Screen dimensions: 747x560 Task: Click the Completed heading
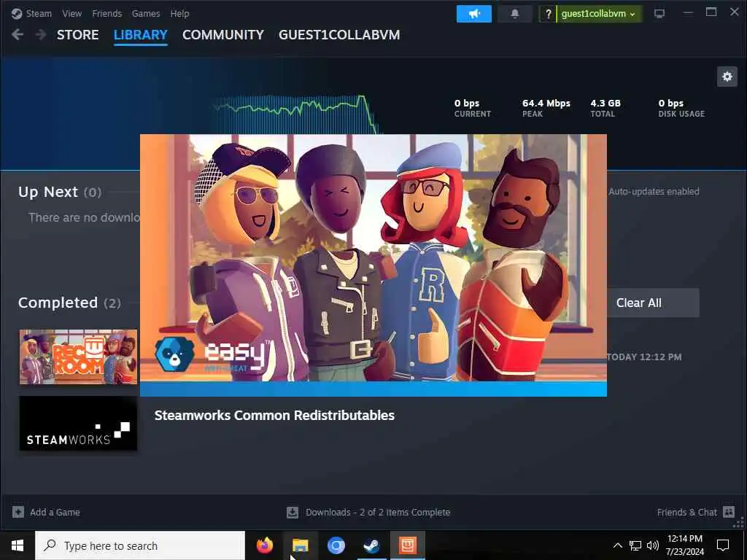[x=58, y=303]
